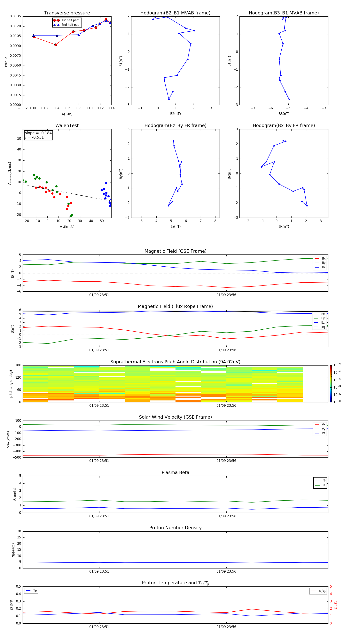351x644 pixels.
Task: Click the red "Te/Tp" right axis label
Action: [x=336, y=605]
